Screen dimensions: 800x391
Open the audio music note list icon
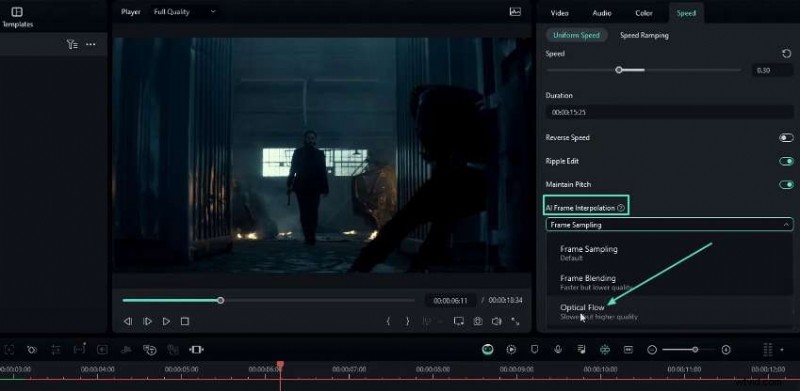582,349
